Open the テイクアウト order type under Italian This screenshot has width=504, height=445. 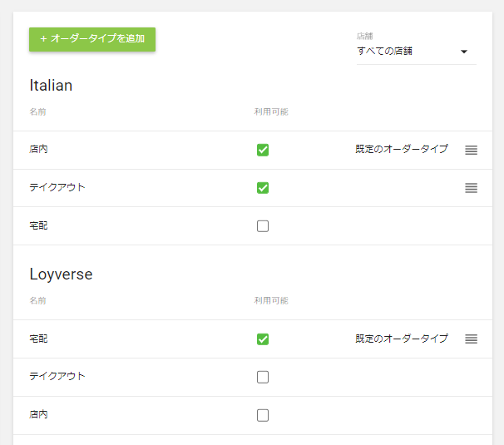click(x=57, y=188)
